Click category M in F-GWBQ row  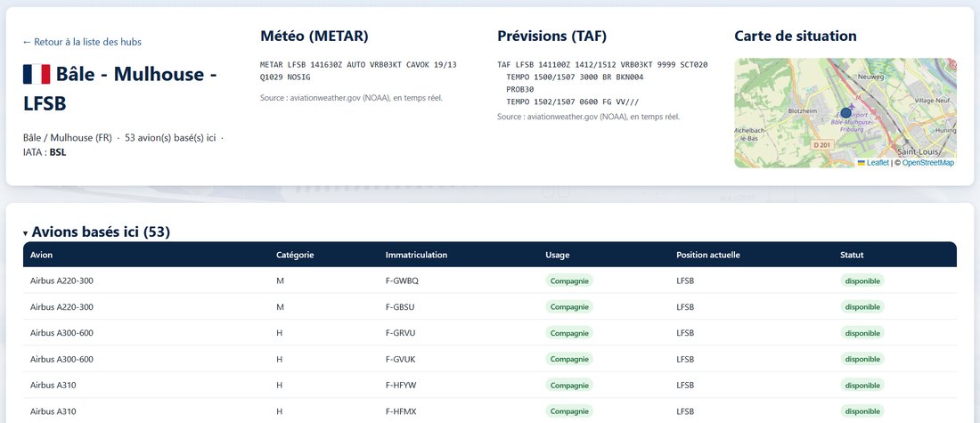click(x=280, y=281)
